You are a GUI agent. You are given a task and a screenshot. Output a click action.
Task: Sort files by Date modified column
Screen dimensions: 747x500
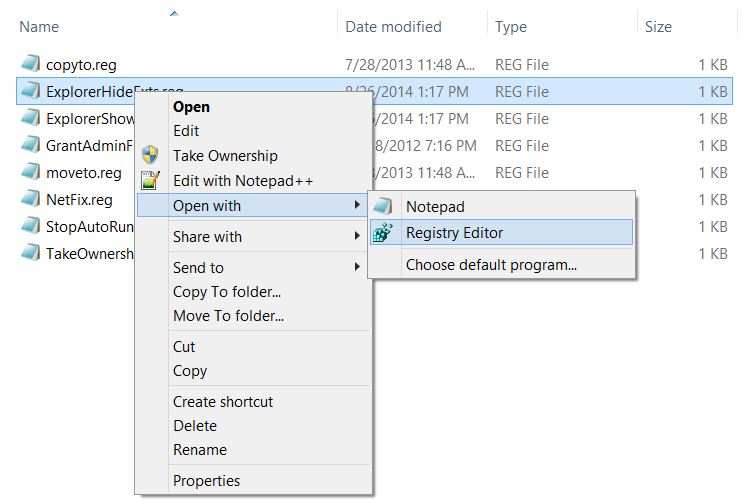coord(393,27)
